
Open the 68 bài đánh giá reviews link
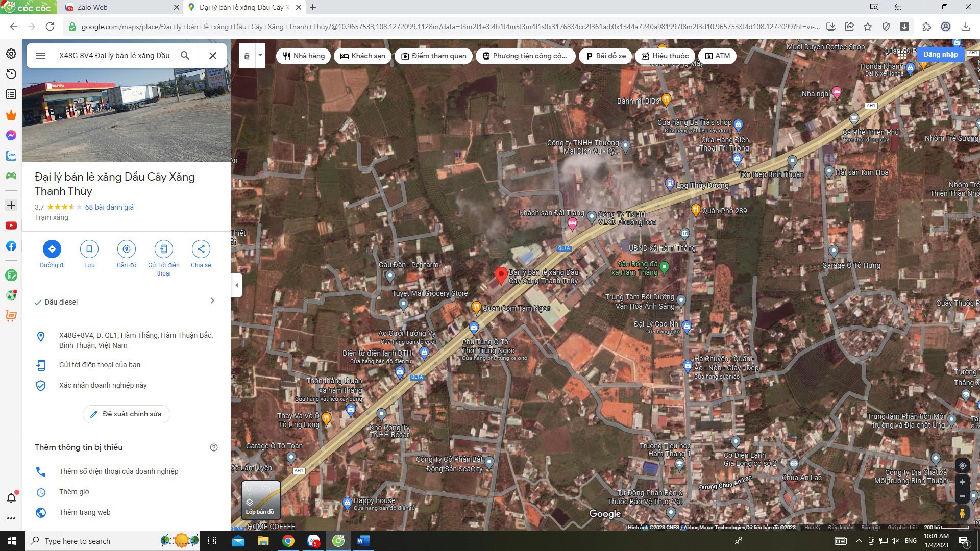pyautogui.click(x=109, y=207)
